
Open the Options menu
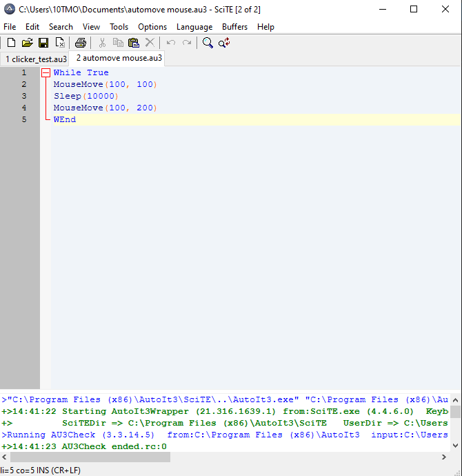(152, 27)
